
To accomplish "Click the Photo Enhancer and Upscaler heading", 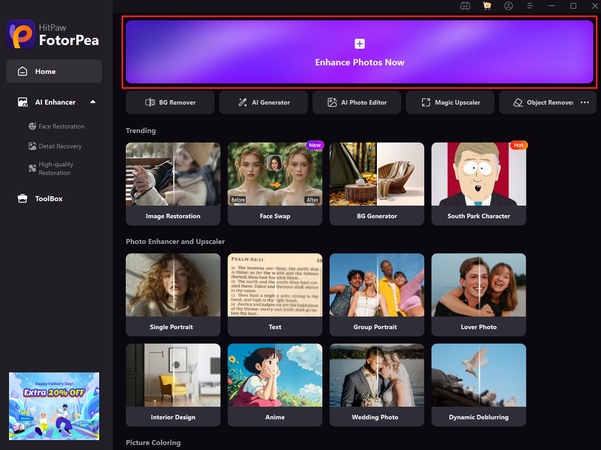I will pyautogui.click(x=175, y=241).
